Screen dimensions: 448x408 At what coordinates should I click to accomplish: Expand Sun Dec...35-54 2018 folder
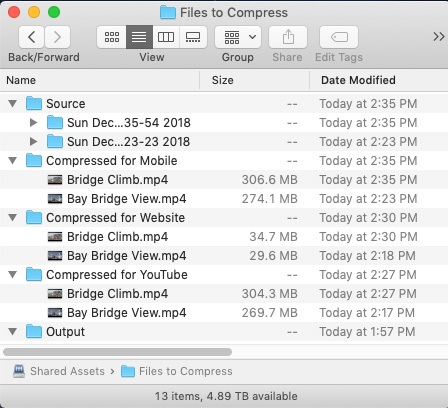coord(33,123)
